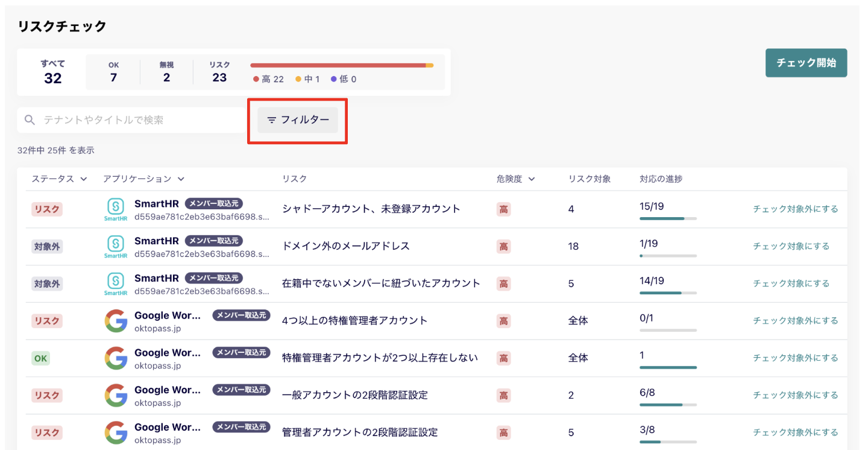Click the リスク対象 column header
This screenshot has width=868, height=450.
click(x=590, y=179)
